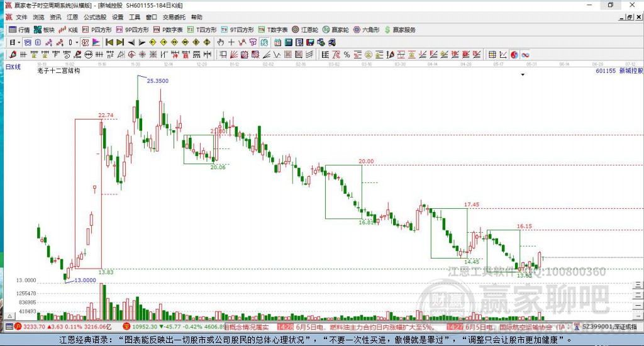
Task: Click the black left arrow icon
Action: tap(131, 42)
